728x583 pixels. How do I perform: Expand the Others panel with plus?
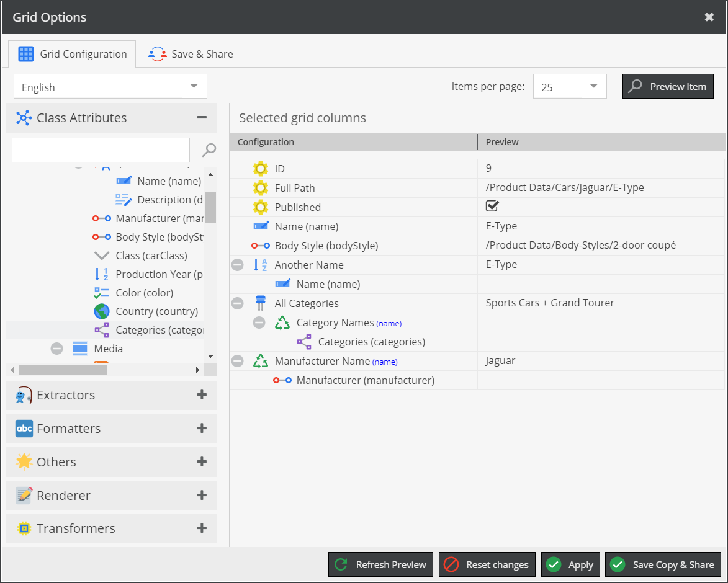tap(202, 461)
